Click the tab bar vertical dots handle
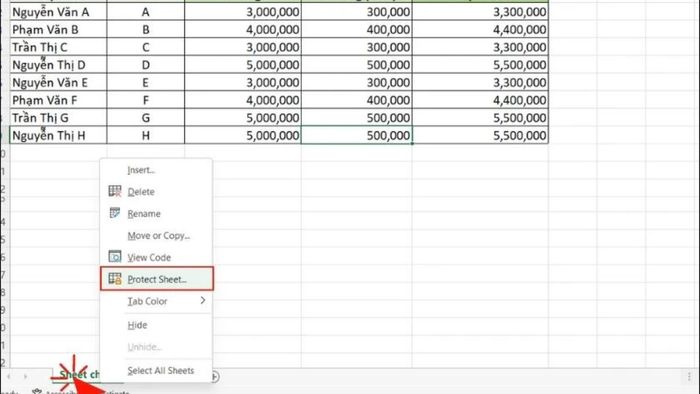 point(689,377)
